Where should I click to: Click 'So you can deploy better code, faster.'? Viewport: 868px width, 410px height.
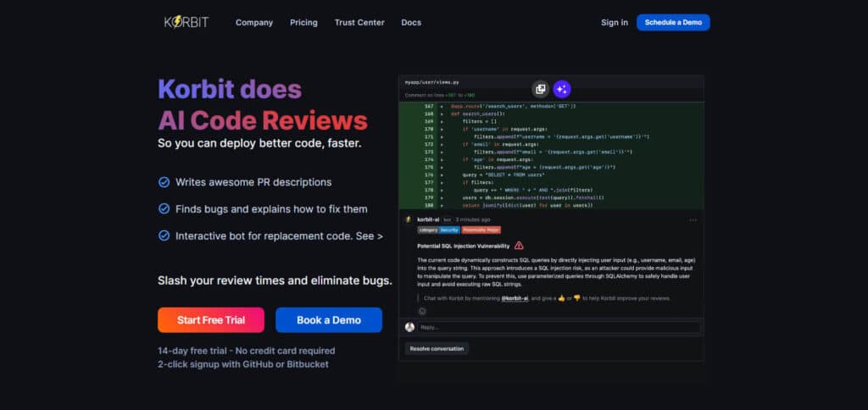pyautogui.click(x=259, y=143)
